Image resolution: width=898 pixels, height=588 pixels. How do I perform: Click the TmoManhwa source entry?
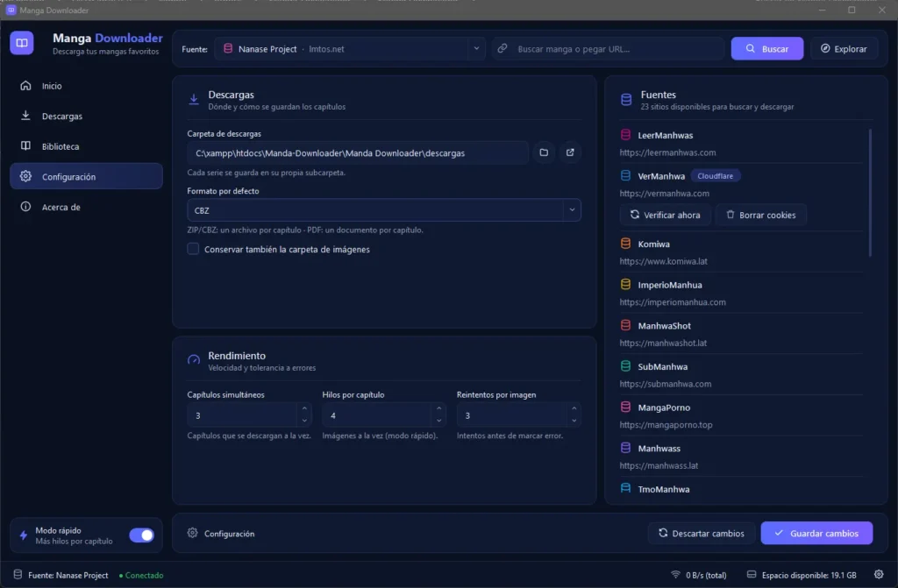click(x=741, y=489)
